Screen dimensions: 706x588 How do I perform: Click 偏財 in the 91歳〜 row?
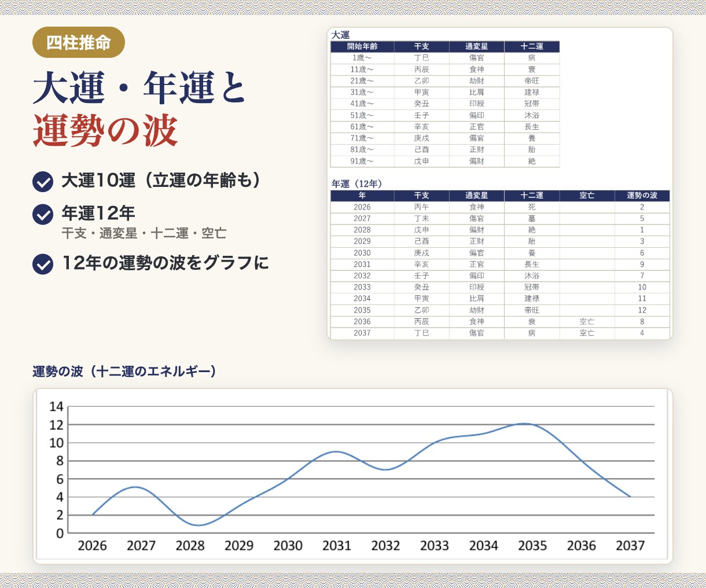477,161
